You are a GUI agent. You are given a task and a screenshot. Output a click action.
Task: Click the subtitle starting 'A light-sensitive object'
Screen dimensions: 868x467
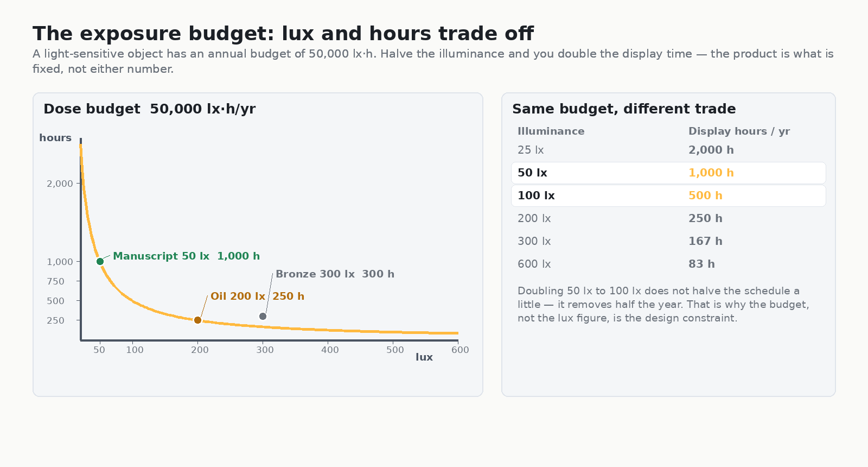tap(433, 61)
